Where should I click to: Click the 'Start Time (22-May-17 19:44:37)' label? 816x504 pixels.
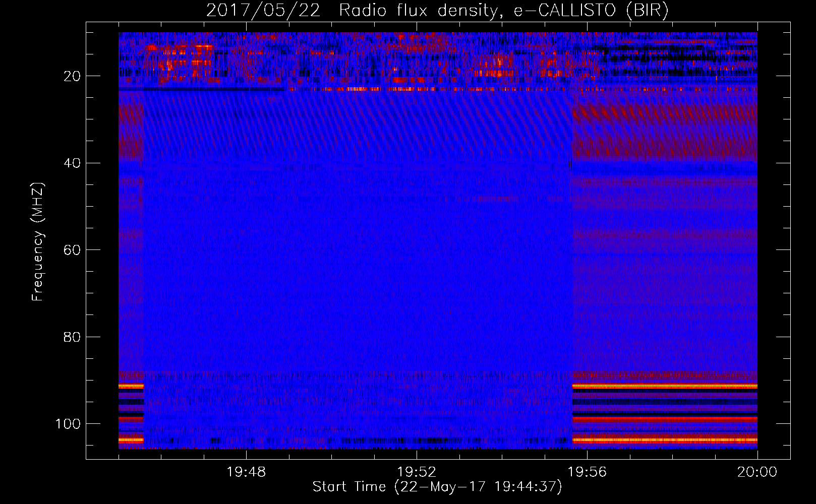click(x=437, y=487)
